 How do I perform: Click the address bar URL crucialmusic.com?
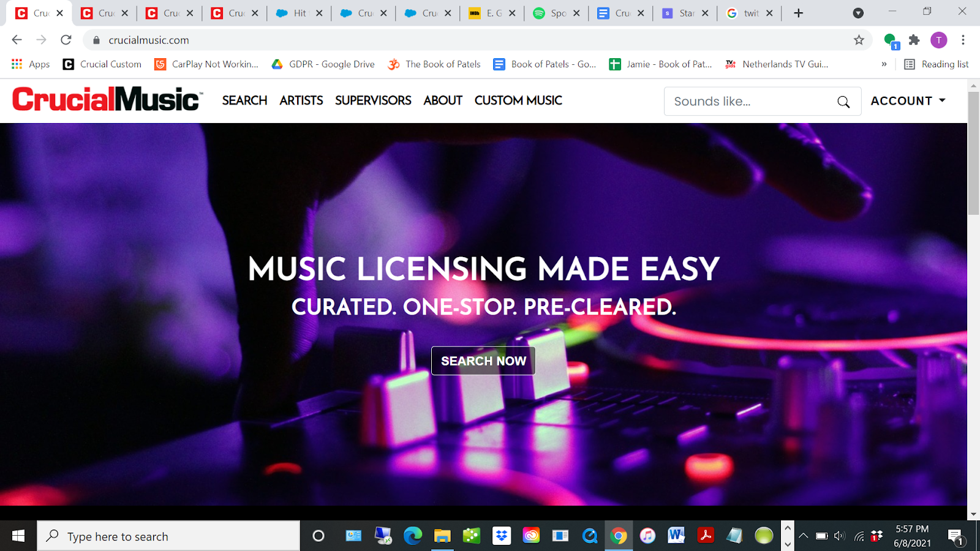[x=149, y=40]
